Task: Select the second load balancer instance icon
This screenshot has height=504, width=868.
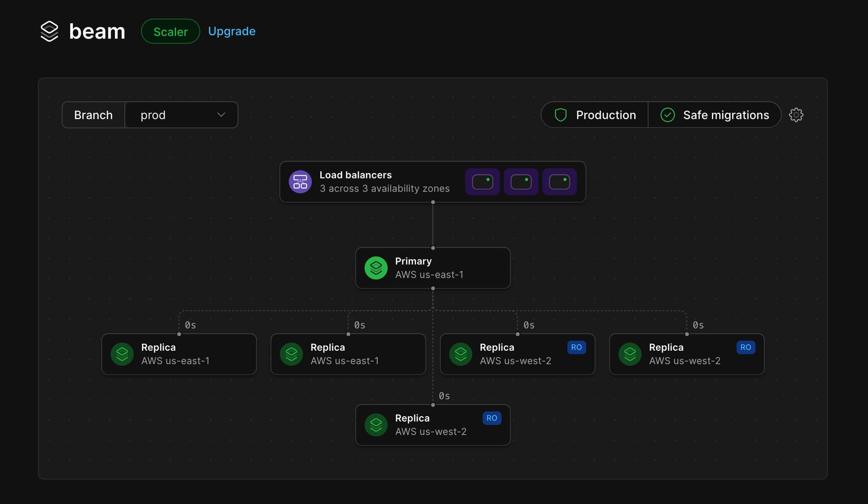Action: click(521, 182)
